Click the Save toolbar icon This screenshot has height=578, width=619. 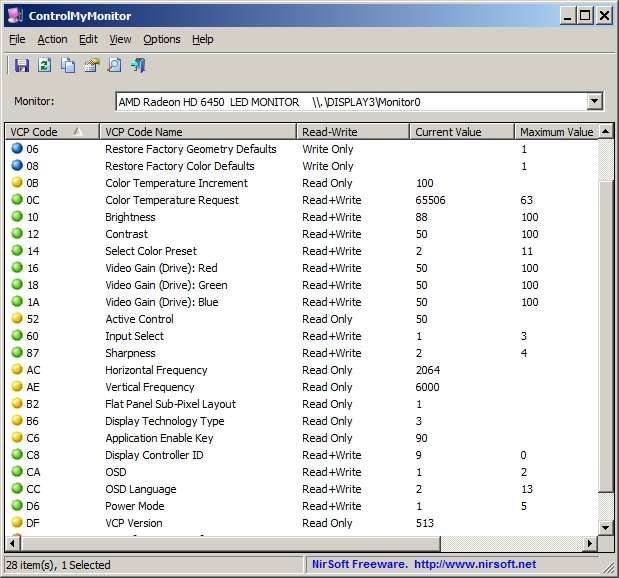(x=21, y=66)
